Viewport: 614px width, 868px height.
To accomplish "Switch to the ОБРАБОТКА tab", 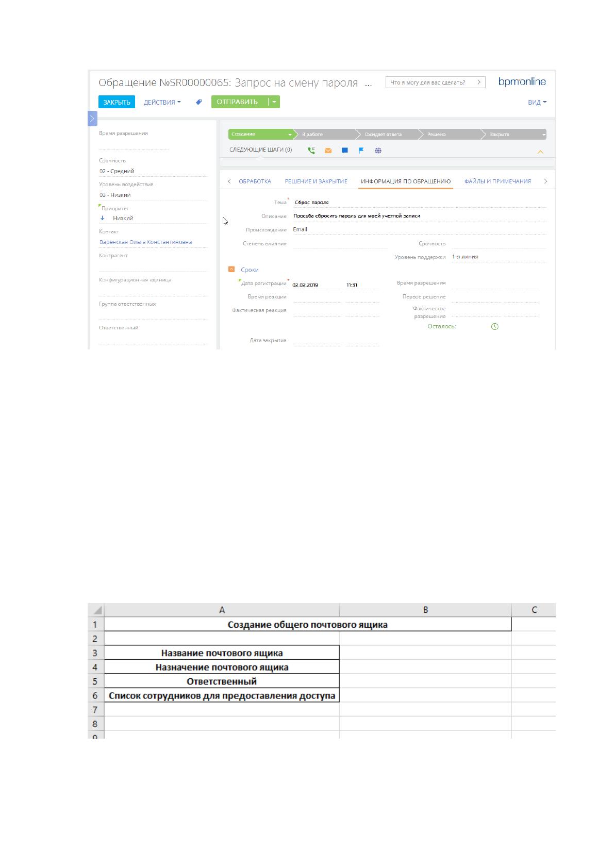I will (x=255, y=181).
